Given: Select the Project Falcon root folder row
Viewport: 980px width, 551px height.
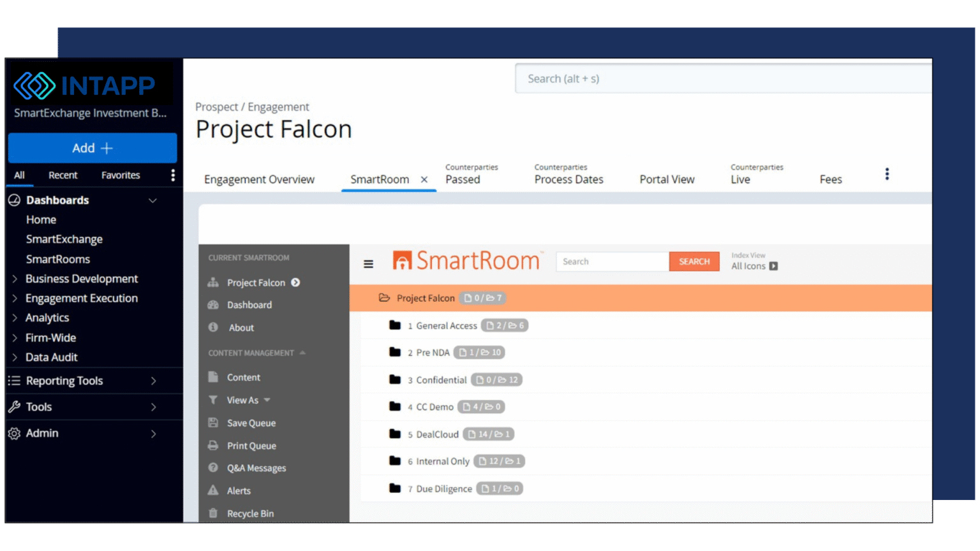Looking at the screenshot, I should pyautogui.click(x=641, y=298).
